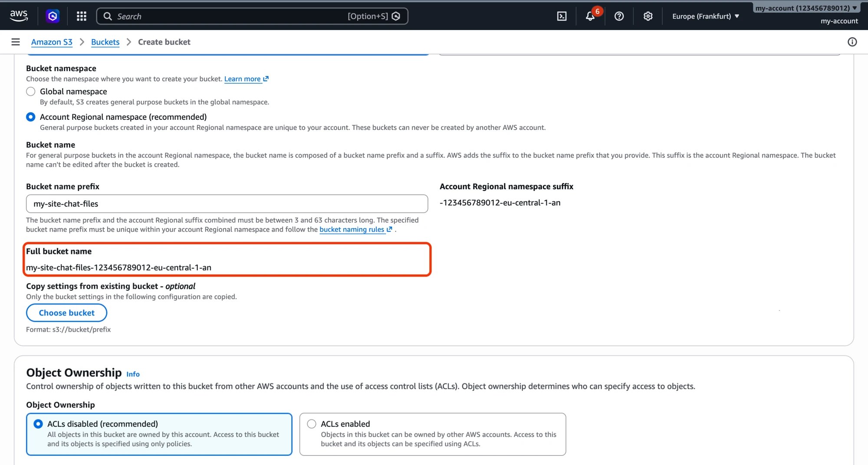This screenshot has width=868, height=465.
Task: Click the Copy settings from existing bucket heading
Action: [111, 286]
